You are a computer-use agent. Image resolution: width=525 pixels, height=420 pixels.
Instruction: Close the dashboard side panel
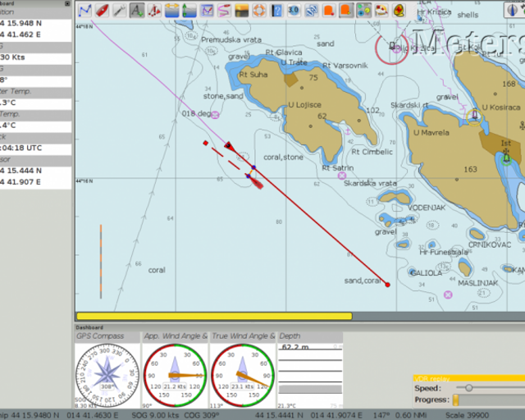[x=67, y=3]
